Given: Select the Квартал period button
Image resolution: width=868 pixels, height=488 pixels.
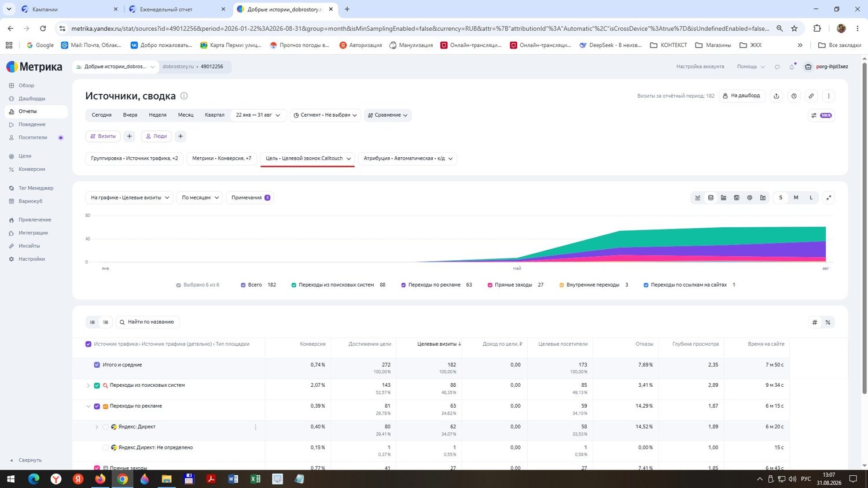Looking at the screenshot, I should 215,115.
